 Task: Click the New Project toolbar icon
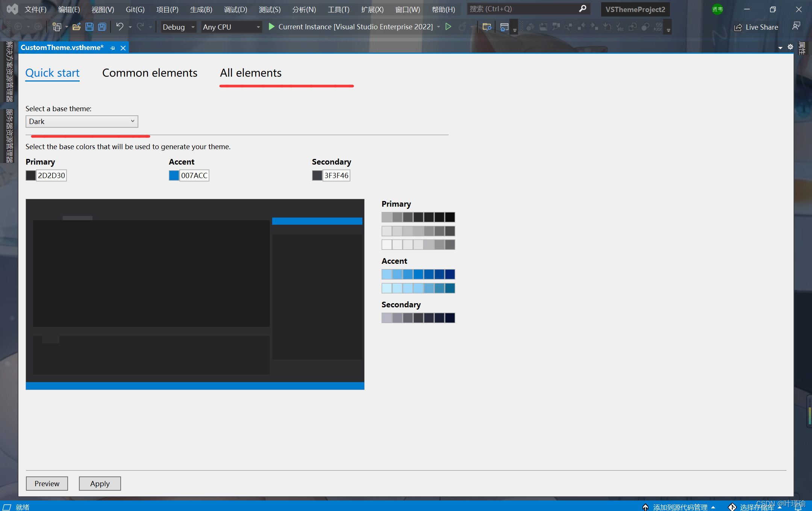point(57,27)
